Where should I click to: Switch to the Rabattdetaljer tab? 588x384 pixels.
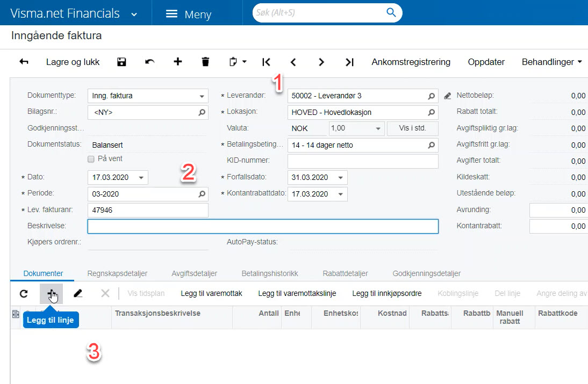[x=346, y=273]
